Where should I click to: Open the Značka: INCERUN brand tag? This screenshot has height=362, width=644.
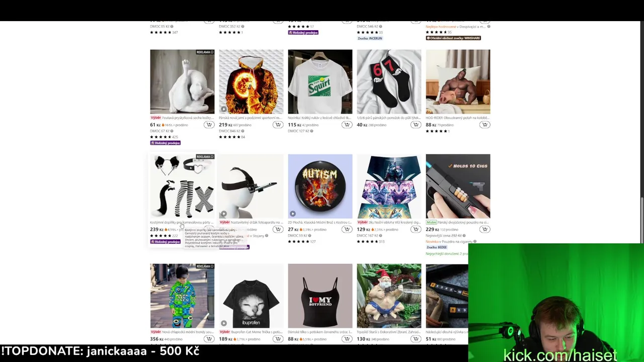tap(370, 38)
